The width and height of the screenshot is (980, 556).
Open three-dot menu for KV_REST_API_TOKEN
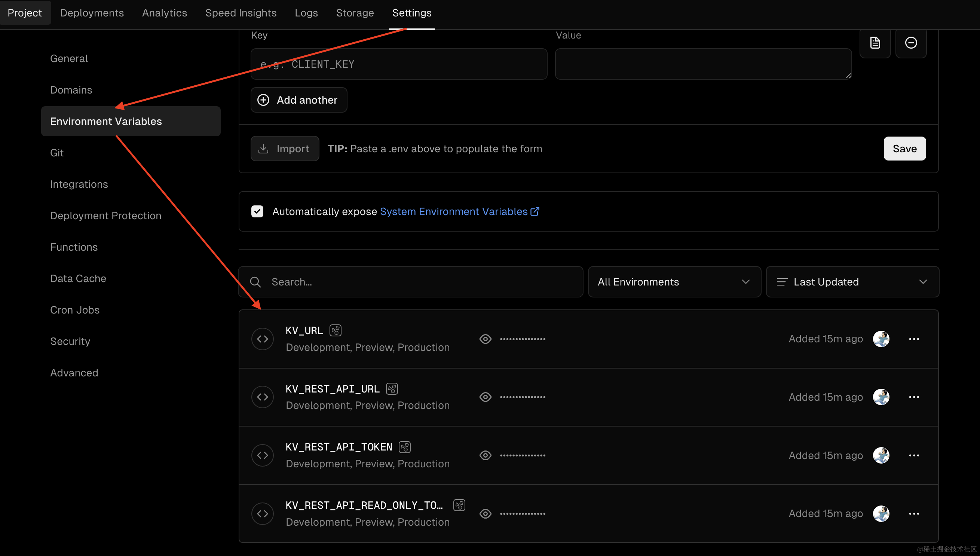913,455
